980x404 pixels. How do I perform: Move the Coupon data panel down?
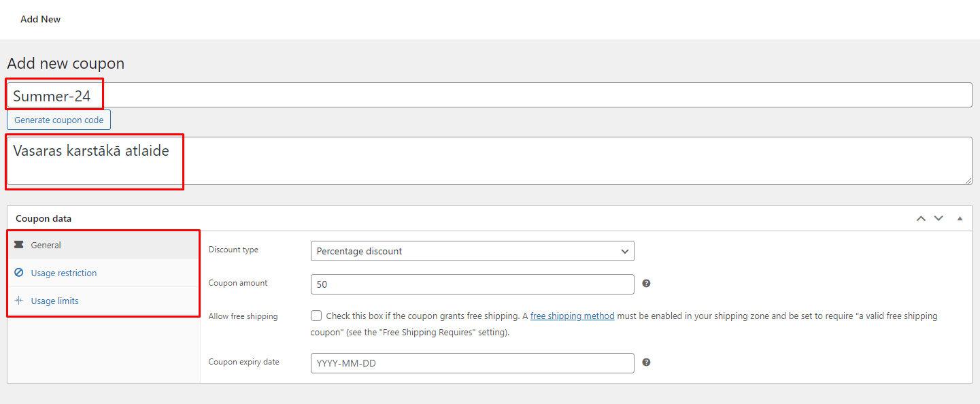pos(939,218)
